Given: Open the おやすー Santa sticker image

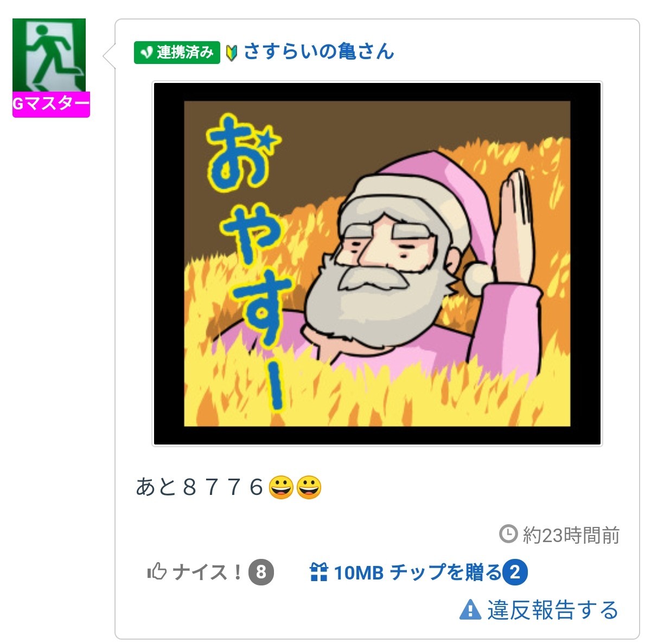Looking at the screenshot, I should tap(377, 263).
